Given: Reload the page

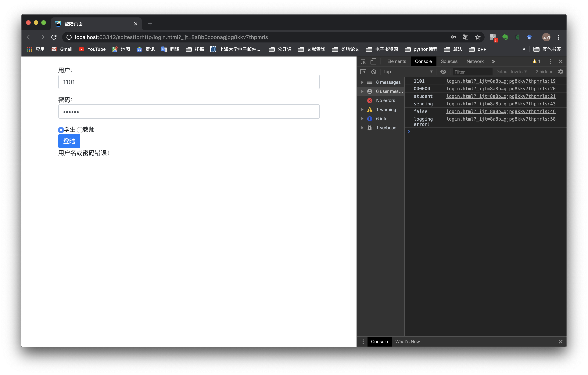Looking at the screenshot, I should pos(54,37).
